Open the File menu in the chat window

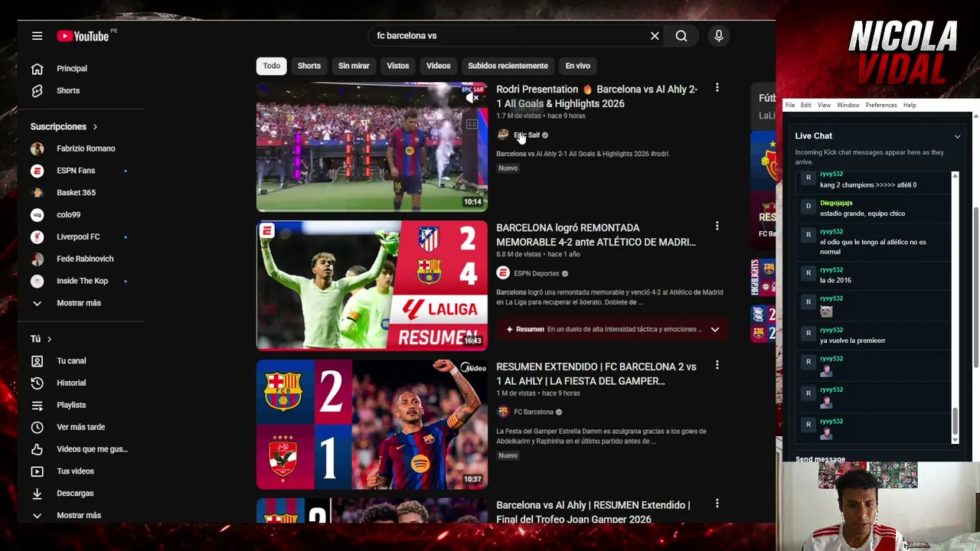point(790,105)
